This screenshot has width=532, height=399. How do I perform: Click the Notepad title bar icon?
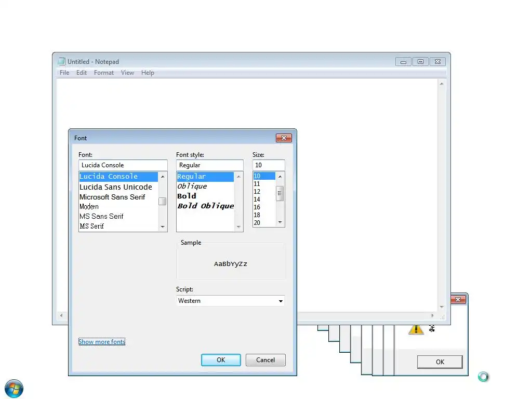pyautogui.click(x=61, y=61)
